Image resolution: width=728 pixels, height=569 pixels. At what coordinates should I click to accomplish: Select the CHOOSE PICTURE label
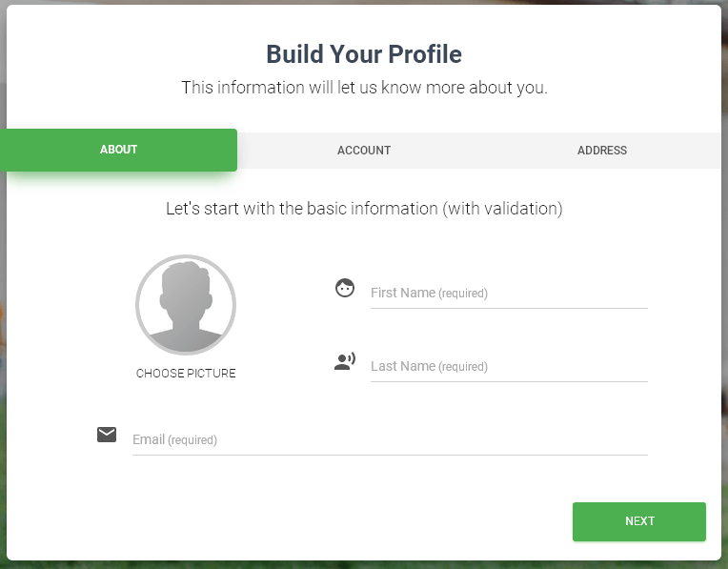click(x=186, y=374)
